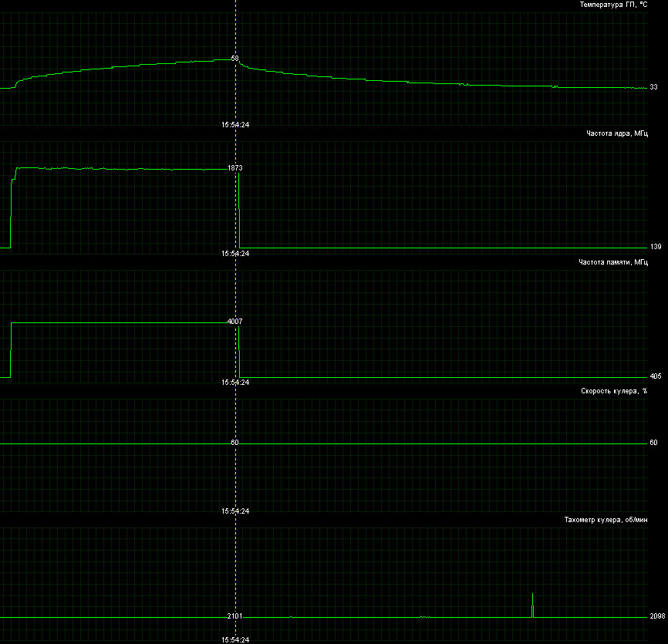Click the 'Частота памяти, МГц' graph title
Screen dimensions: 668x644
613,262
